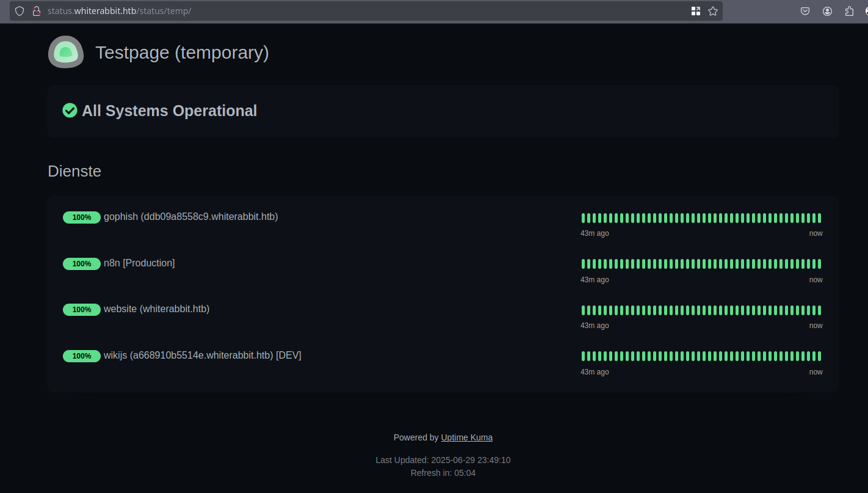This screenshot has height=493, width=868.
Task: Open the Uptime Kuma link in footer
Action: 466,437
